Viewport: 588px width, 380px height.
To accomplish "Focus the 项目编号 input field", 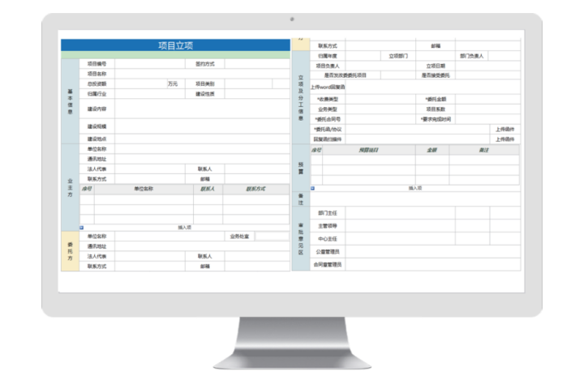I will pyautogui.click(x=151, y=63).
